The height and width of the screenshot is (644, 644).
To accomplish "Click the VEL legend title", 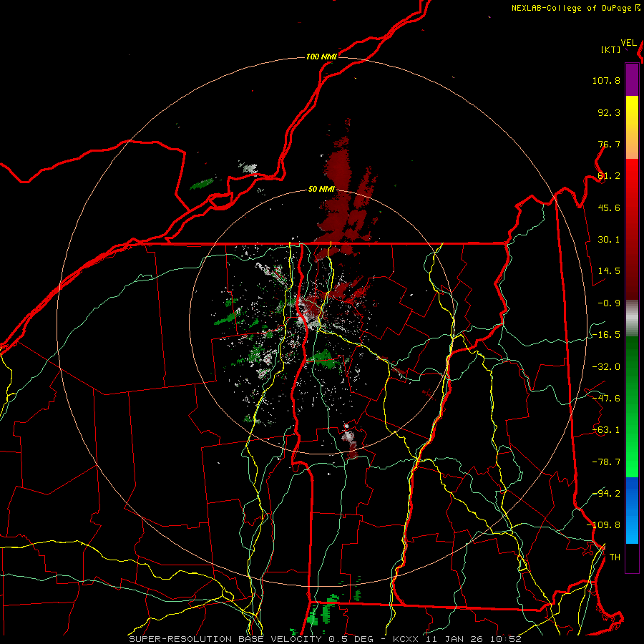I will pyautogui.click(x=628, y=43).
